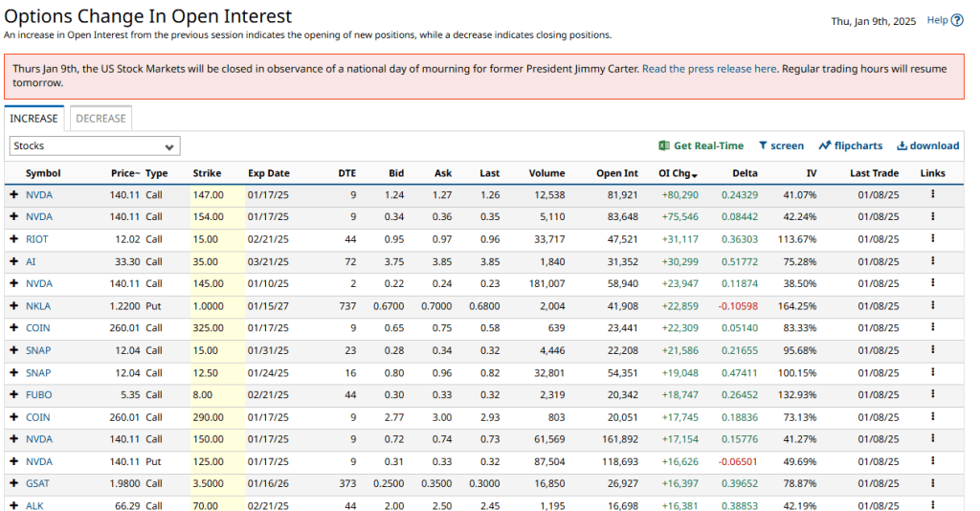Sort by the OI Chg column header
The image size is (980, 511).
pyautogui.click(x=678, y=173)
